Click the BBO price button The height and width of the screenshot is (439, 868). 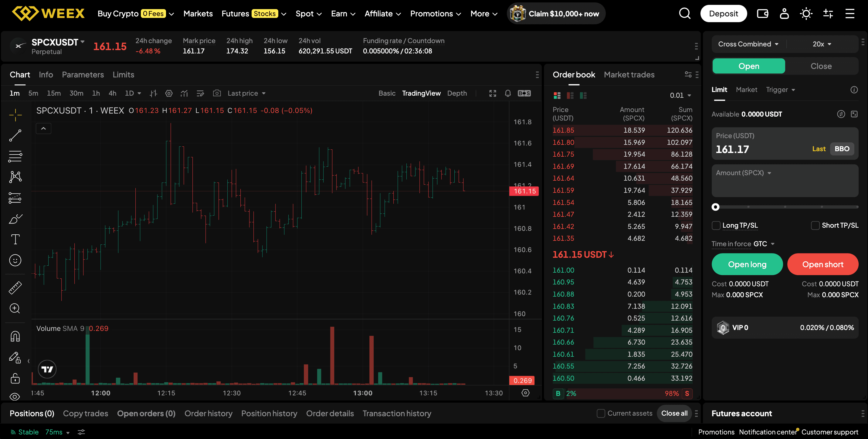tap(842, 149)
